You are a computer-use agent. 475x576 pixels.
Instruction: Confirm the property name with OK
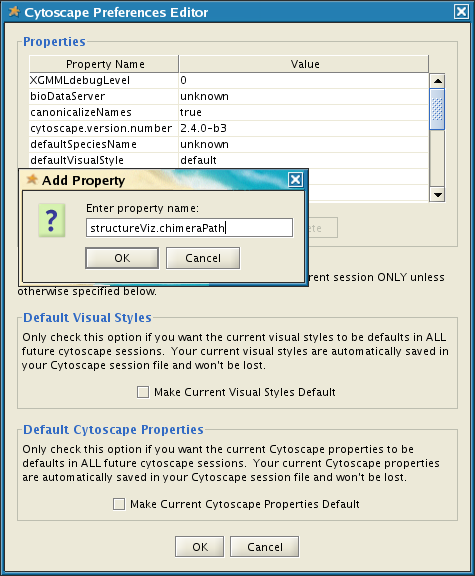click(122, 258)
